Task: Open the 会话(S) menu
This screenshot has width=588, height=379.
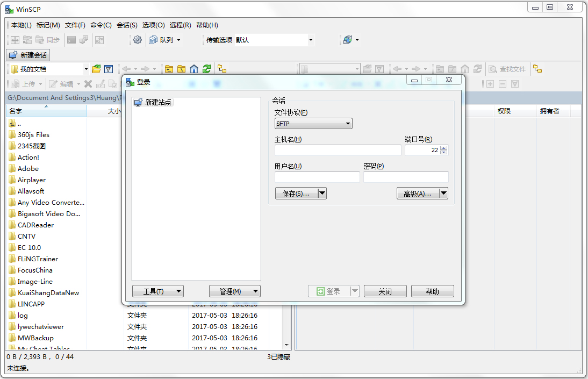Action: coord(127,25)
